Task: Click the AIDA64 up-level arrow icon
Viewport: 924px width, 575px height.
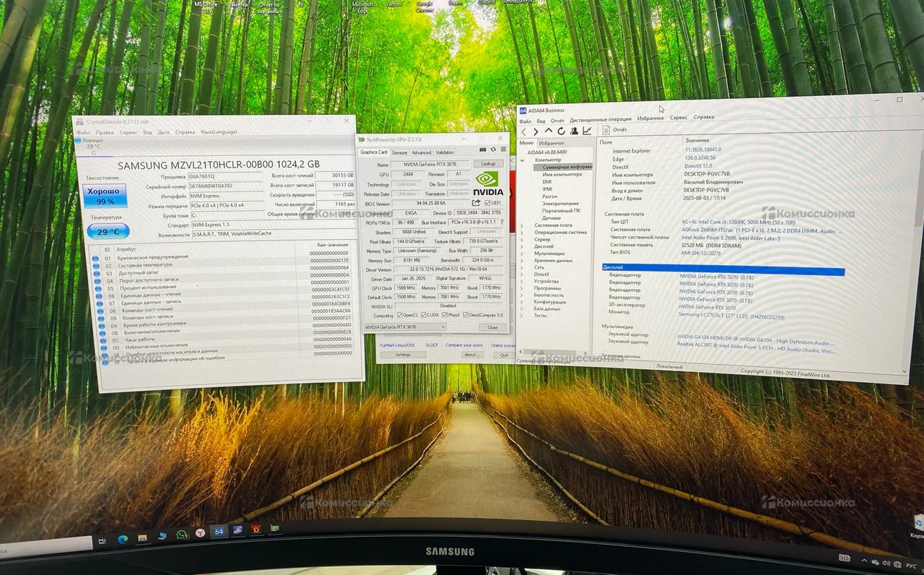Action: click(549, 130)
